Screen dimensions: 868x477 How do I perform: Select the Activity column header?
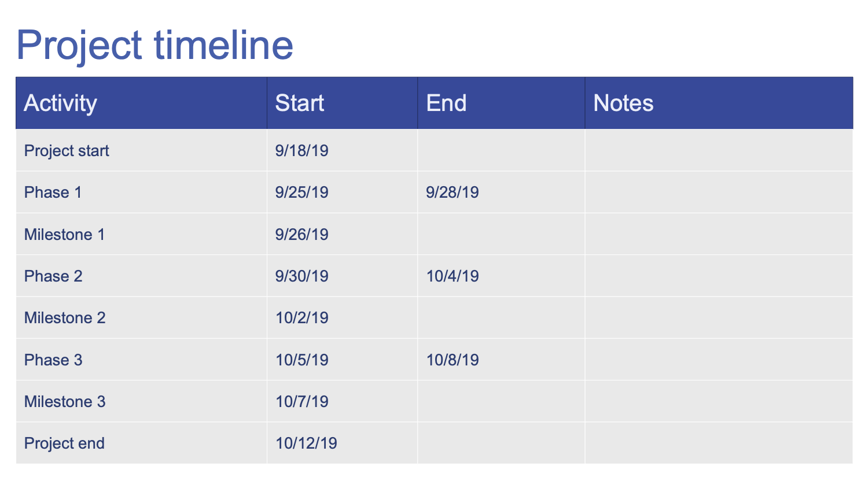(x=60, y=103)
